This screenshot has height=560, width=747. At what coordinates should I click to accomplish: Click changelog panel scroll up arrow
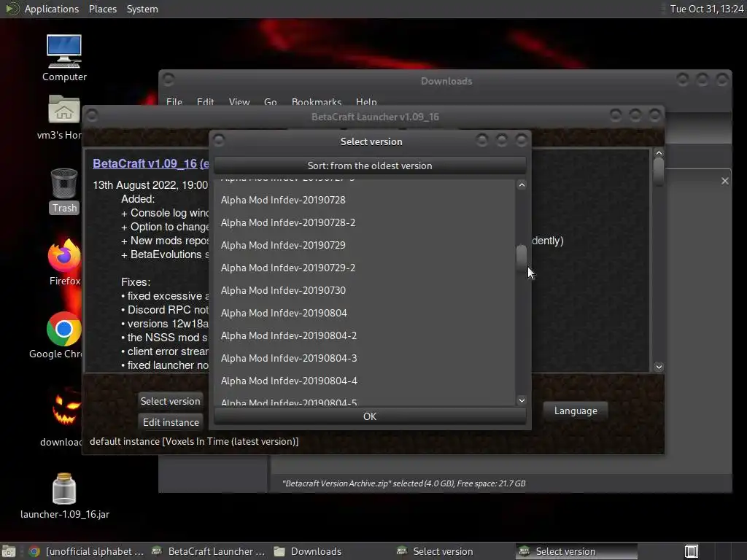coord(659,153)
